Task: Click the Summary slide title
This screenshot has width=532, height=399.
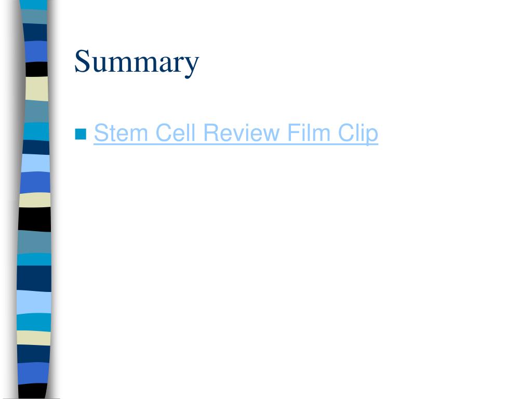Action: click(137, 62)
